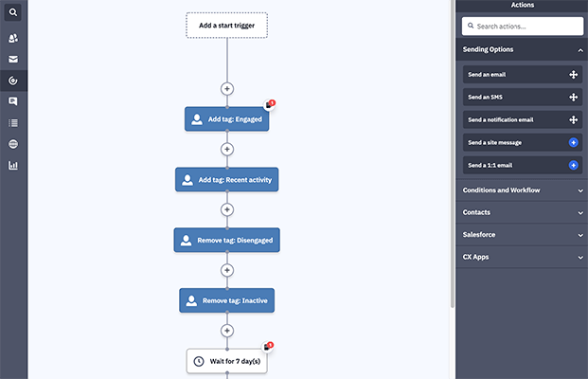Open the Contacts section from sidebar

click(x=13, y=38)
